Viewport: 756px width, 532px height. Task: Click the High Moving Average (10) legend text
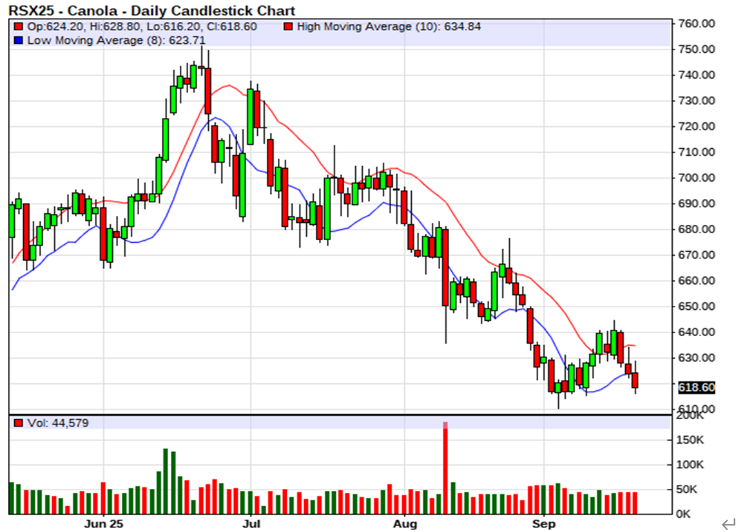point(389,27)
